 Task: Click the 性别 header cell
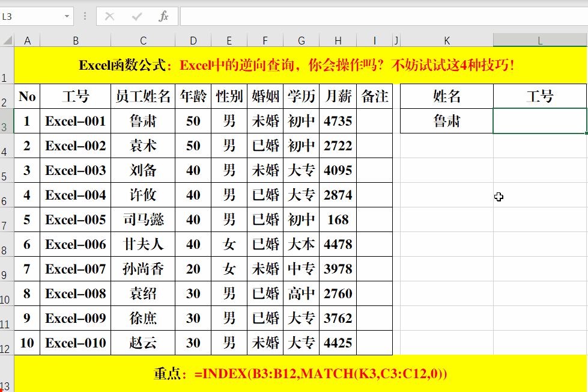tap(229, 97)
